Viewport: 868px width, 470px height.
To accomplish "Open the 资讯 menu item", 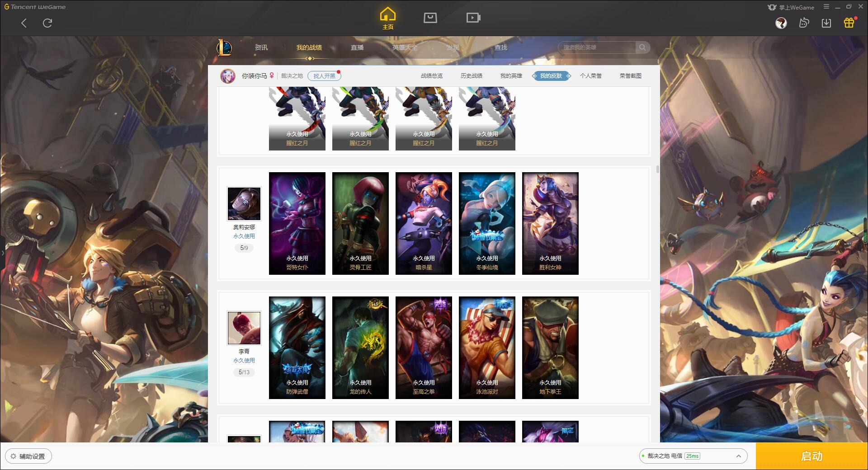I will pos(261,47).
